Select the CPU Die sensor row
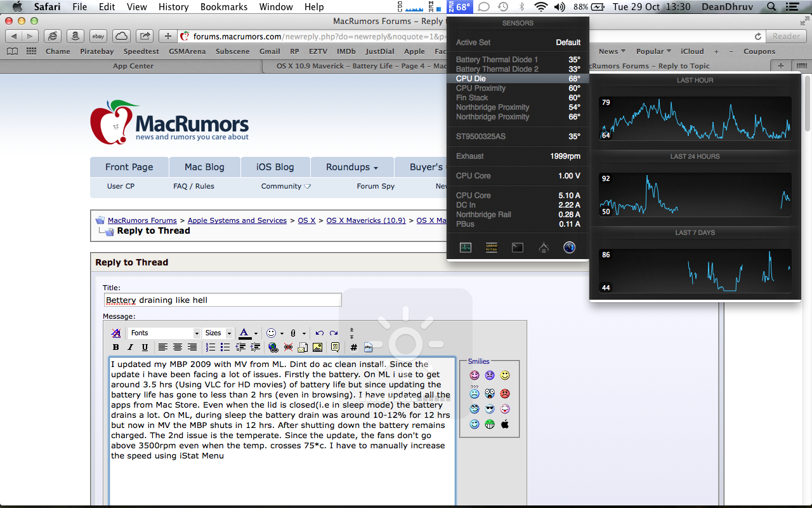The width and height of the screenshot is (812, 508). pyautogui.click(x=518, y=79)
